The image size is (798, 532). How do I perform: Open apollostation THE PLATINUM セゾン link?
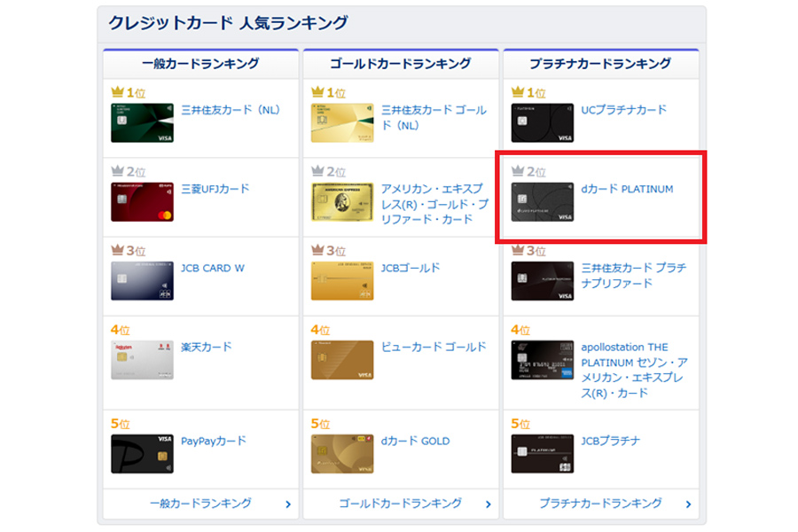pos(634,370)
